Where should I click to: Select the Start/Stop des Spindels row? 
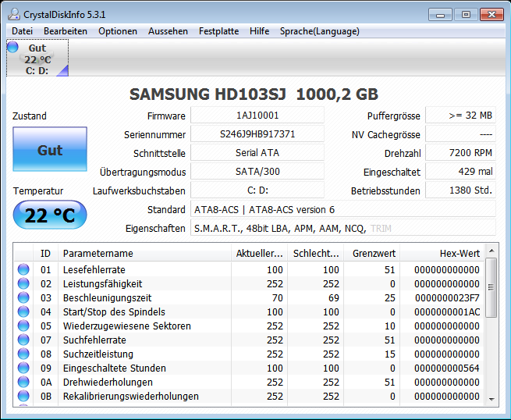pyautogui.click(x=250, y=311)
